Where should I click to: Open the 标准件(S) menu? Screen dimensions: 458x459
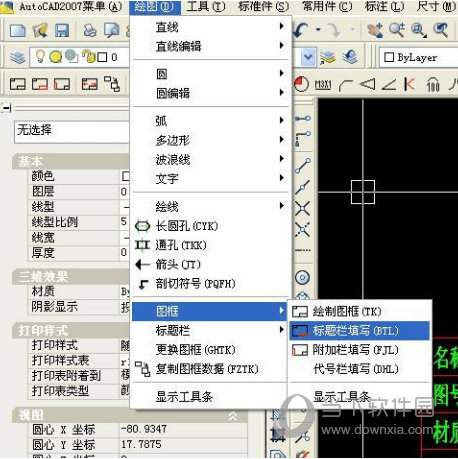click(x=263, y=7)
